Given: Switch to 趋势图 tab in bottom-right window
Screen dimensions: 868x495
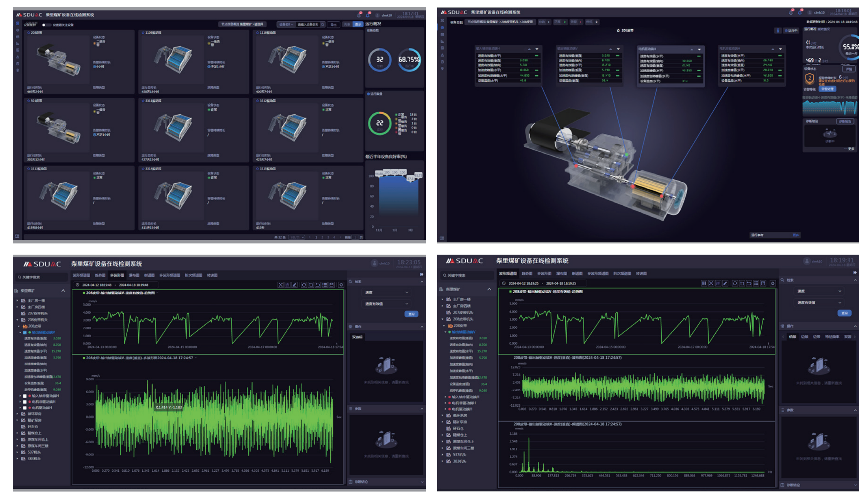Looking at the screenshot, I should tap(527, 274).
